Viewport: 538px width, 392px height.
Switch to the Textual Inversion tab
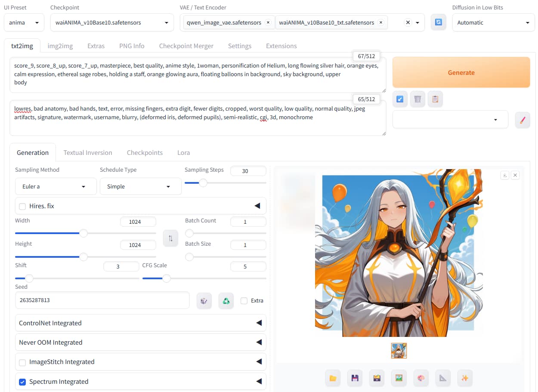click(88, 152)
